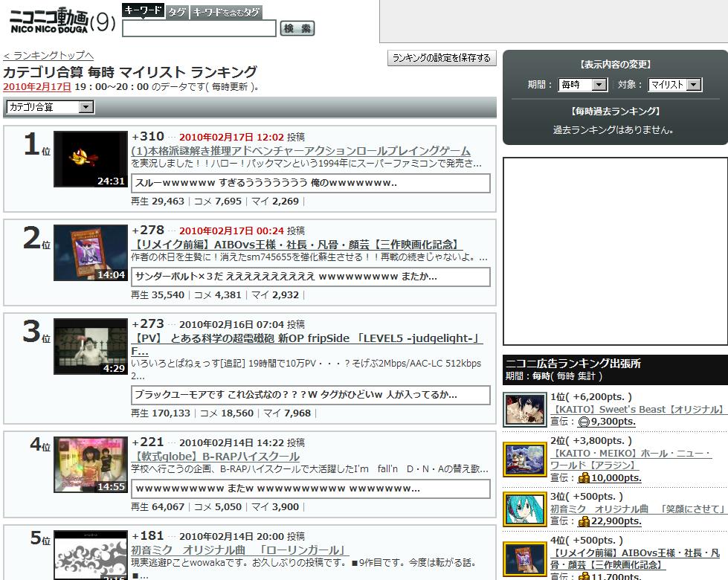The height and width of the screenshot is (580, 728).
Task: Open 【軟式globe】B-RAPハイスクール title link
Action: coord(216,457)
